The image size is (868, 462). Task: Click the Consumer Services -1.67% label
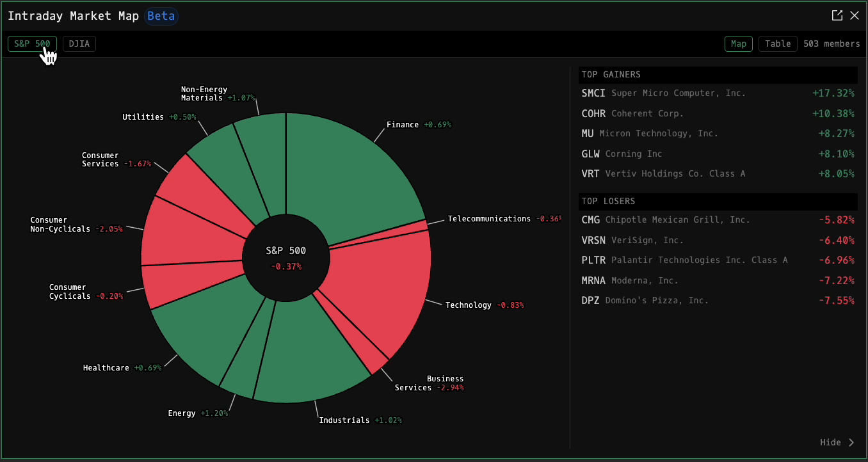[x=117, y=159]
